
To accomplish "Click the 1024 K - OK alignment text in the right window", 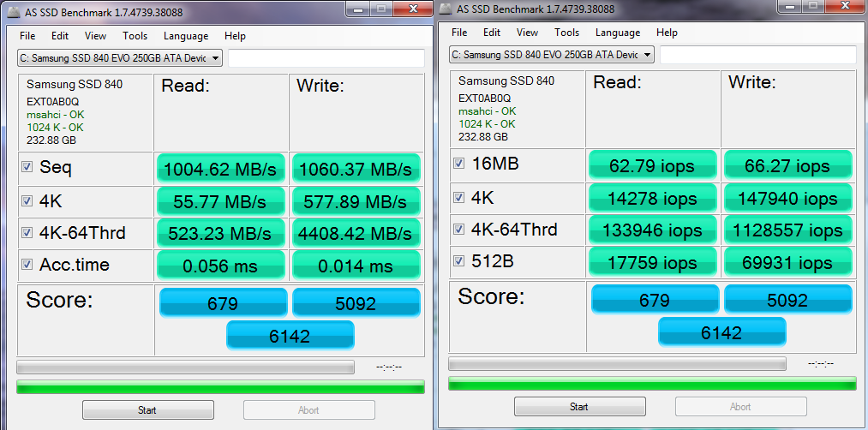I will 488,124.
